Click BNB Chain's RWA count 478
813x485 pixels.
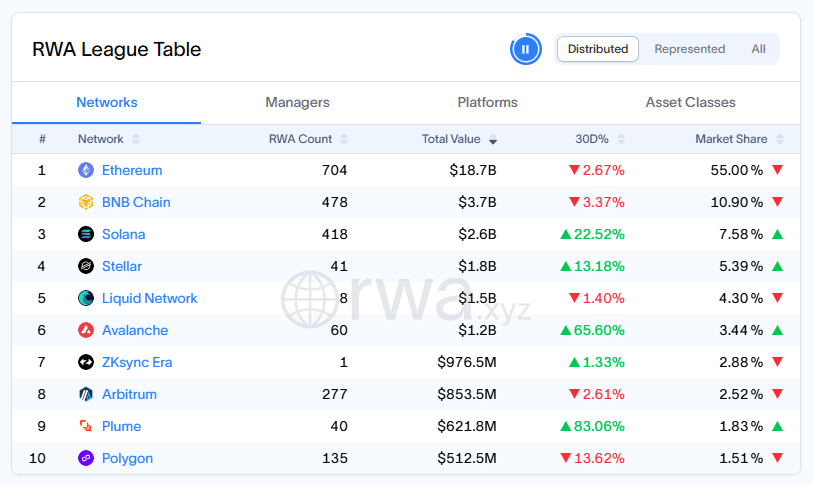click(334, 202)
